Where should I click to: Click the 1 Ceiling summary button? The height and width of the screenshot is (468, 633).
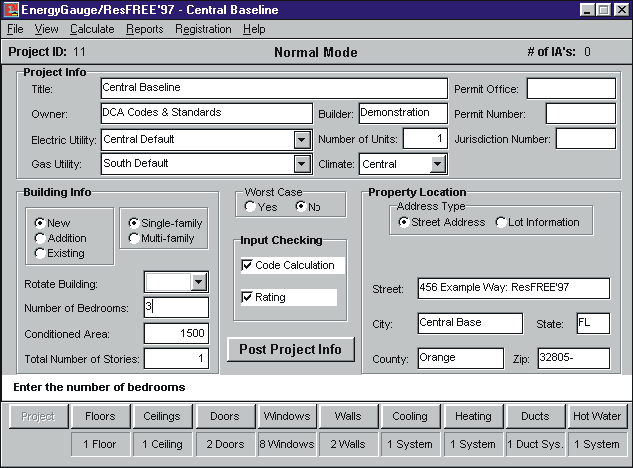162,444
